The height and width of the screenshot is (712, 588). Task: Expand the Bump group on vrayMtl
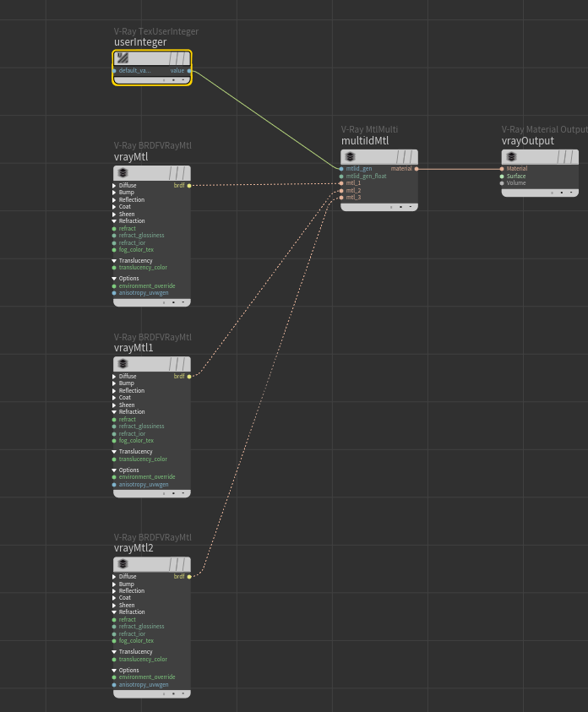[x=114, y=193]
